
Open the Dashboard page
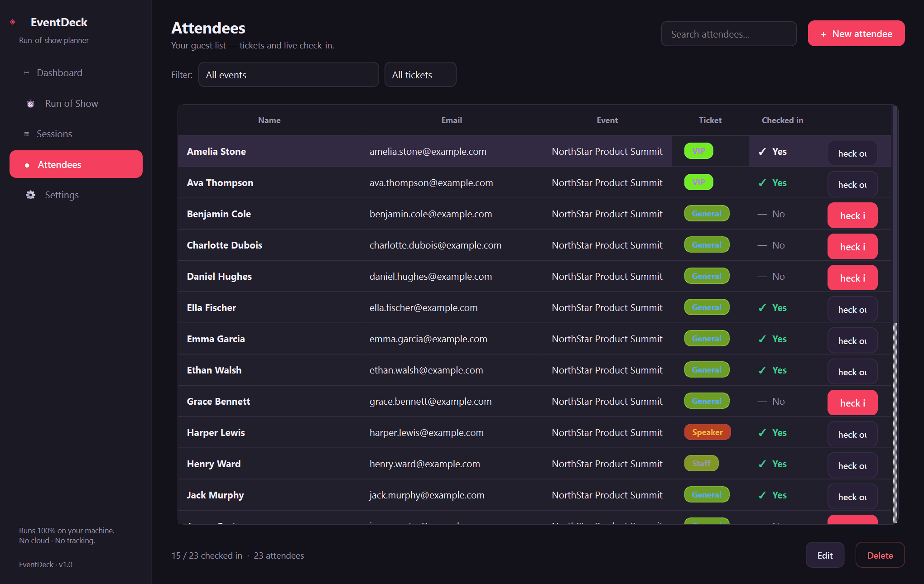[76, 73]
